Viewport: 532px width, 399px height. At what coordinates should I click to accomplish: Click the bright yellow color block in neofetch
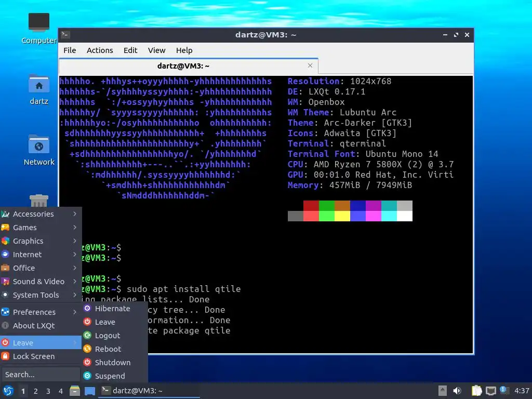point(342,216)
